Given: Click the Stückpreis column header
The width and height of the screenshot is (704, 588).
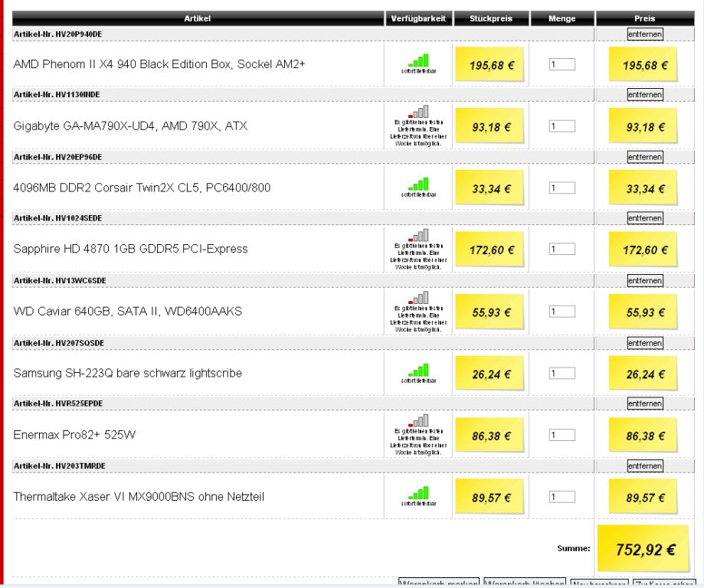Looking at the screenshot, I should click(491, 18).
